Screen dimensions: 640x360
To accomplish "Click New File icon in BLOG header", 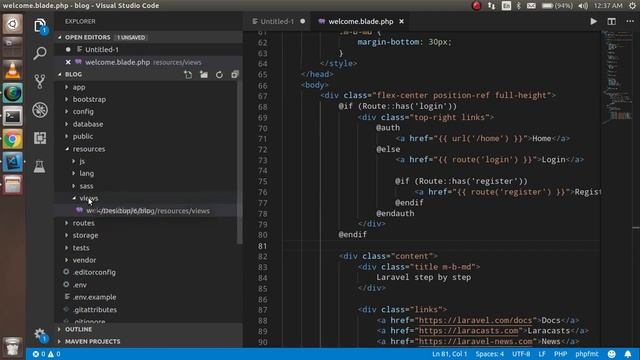I will click(188, 75).
